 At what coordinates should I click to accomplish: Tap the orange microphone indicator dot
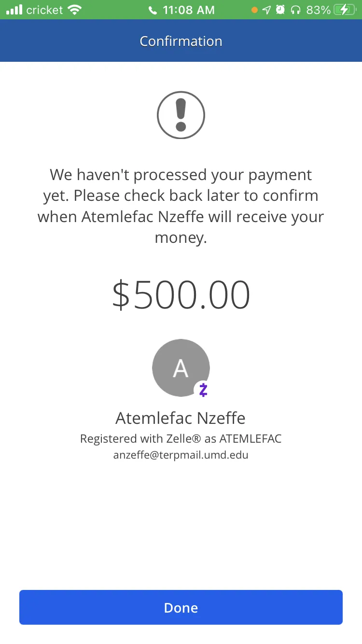tap(254, 10)
